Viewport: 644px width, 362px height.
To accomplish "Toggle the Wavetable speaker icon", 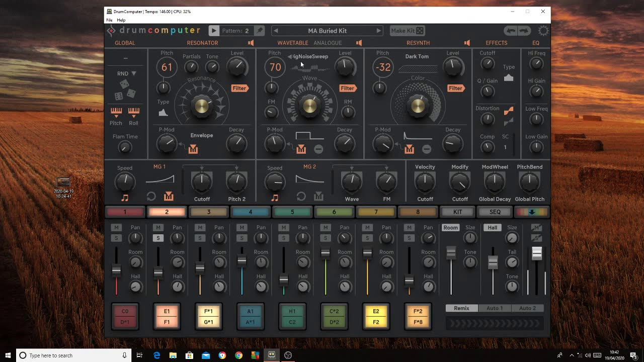I will point(359,43).
